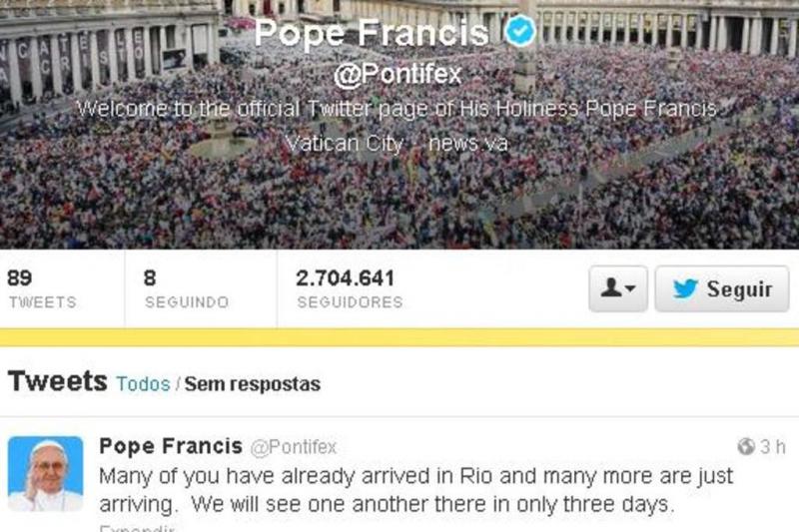This screenshot has width=799, height=532.
Task: Open the user actions person-icon dropdown
Action: 618,288
